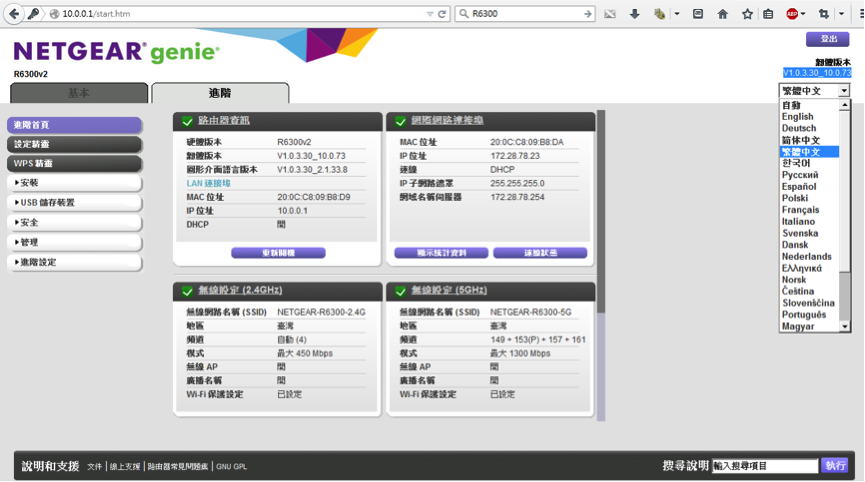This screenshot has height=482, width=865.
Task: Click the 線上支援 link in footer
Action: [125, 467]
